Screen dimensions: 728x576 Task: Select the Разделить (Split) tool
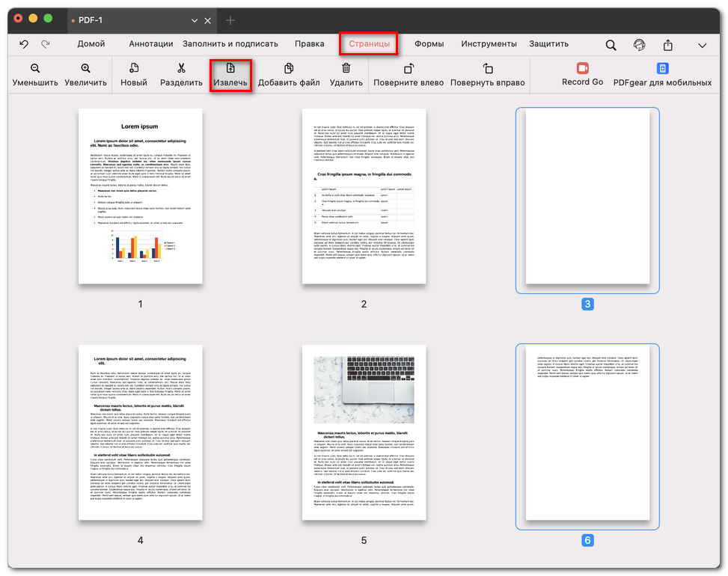[x=183, y=75]
